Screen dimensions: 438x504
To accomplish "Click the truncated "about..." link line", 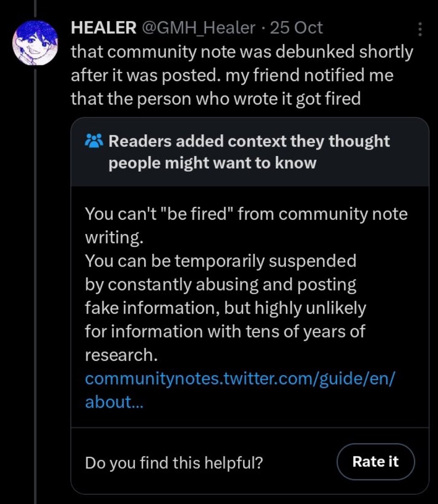I will click(114, 402).
